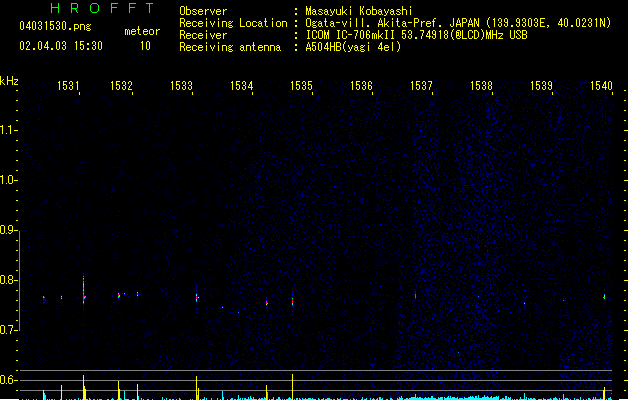Click the 0.6 kHz axis label

pyautogui.click(x=8, y=380)
